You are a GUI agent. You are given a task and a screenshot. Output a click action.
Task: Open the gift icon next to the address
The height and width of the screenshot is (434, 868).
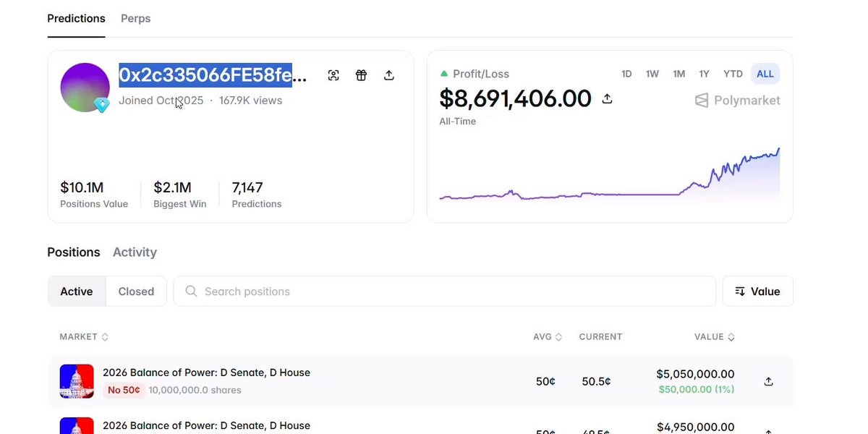[361, 75]
